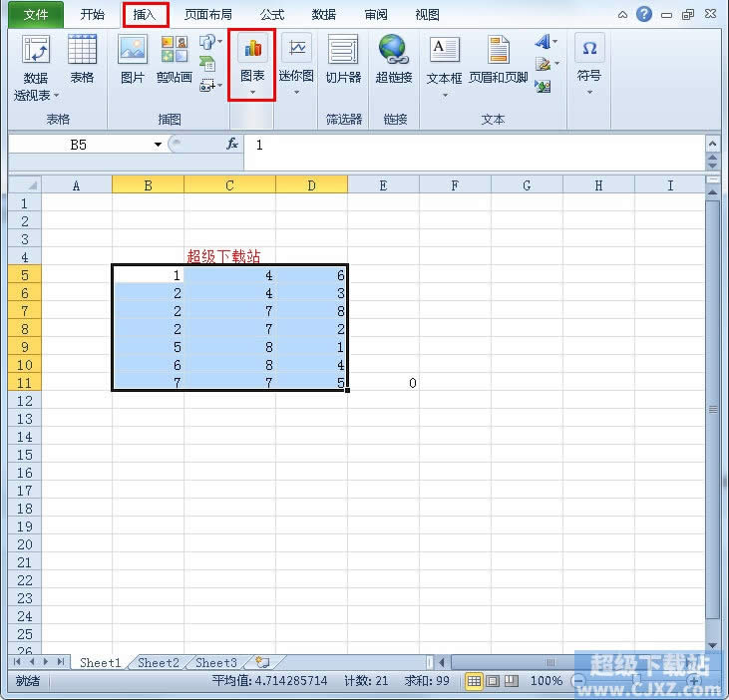This screenshot has height=700, width=729.
Task: Insert SmartArt graphic icon
Action: pyautogui.click(x=206, y=64)
